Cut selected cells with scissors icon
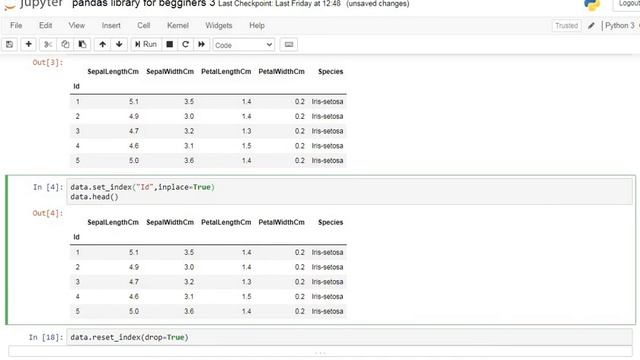 [48, 44]
